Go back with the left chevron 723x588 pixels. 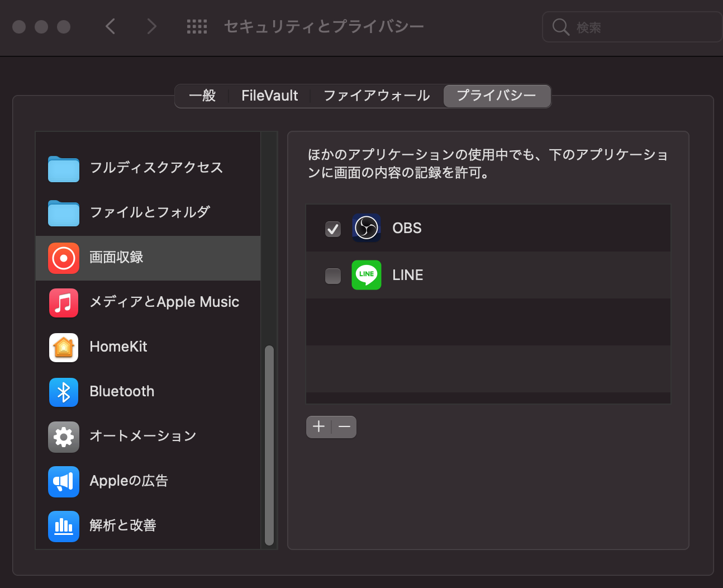click(x=111, y=26)
